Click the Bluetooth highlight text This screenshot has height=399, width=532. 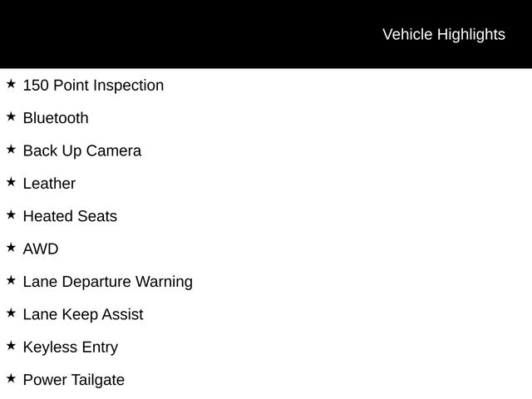pos(56,118)
